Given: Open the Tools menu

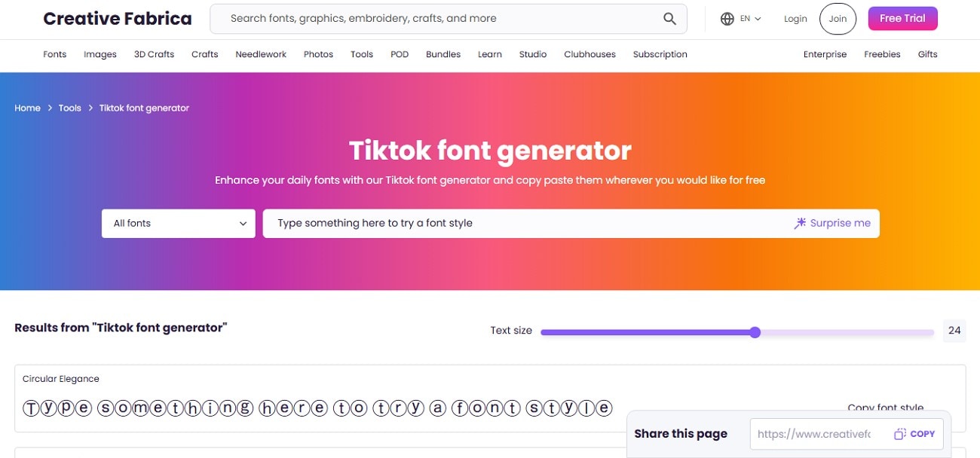Looking at the screenshot, I should click(362, 54).
